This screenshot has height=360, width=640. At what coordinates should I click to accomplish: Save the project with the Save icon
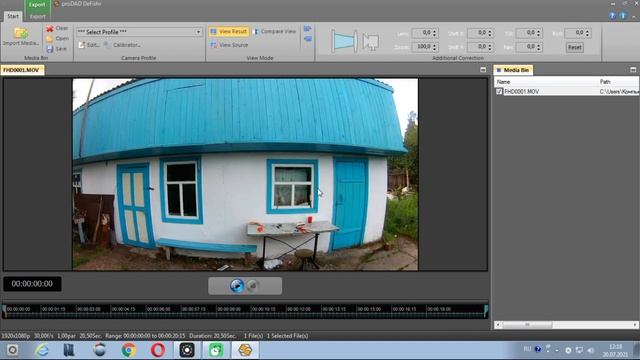[50, 49]
